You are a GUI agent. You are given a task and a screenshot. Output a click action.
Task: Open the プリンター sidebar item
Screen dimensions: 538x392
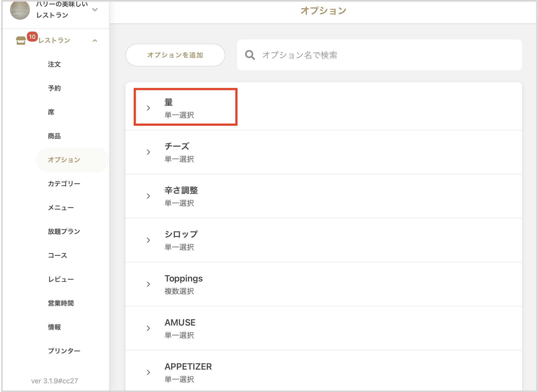(64, 351)
